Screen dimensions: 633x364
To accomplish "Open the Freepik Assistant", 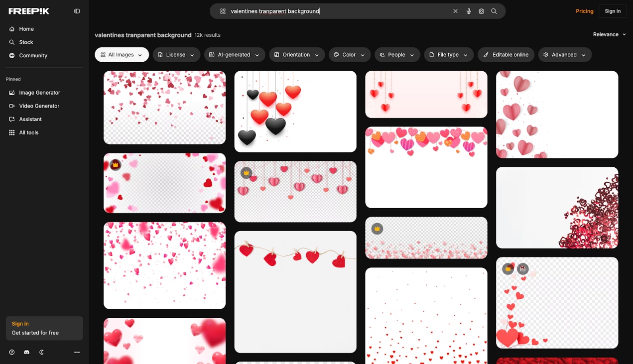I will (31, 119).
